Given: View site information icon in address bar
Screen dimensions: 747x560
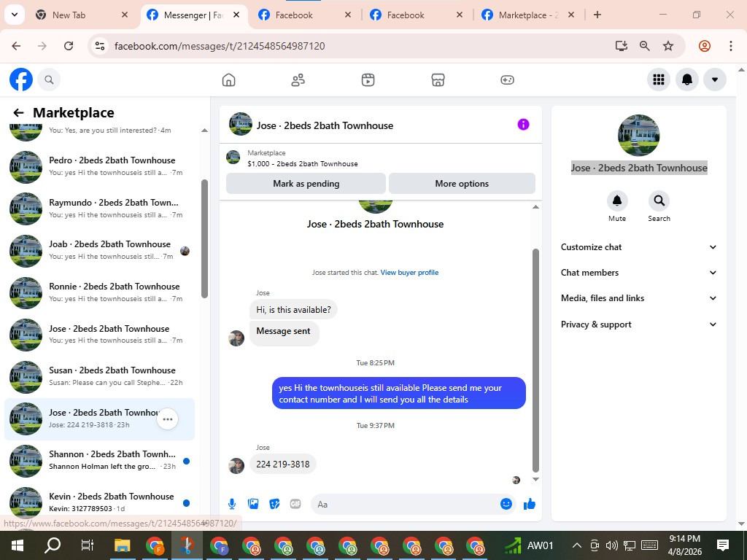Looking at the screenshot, I should pos(99,46).
